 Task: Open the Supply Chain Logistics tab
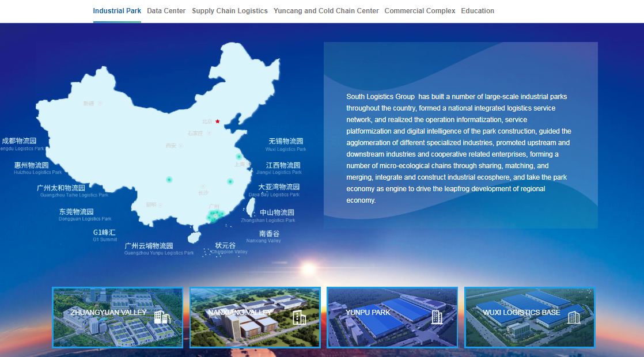pyautogui.click(x=230, y=11)
